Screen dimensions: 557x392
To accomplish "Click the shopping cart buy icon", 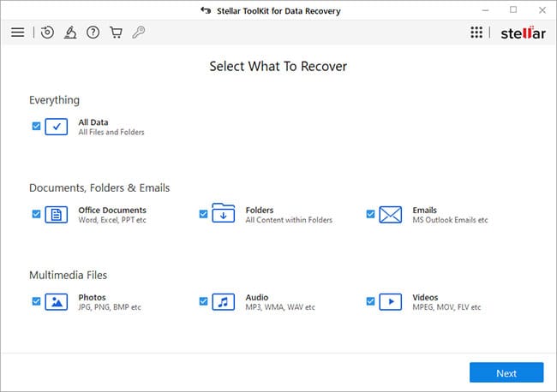I will coord(116,33).
